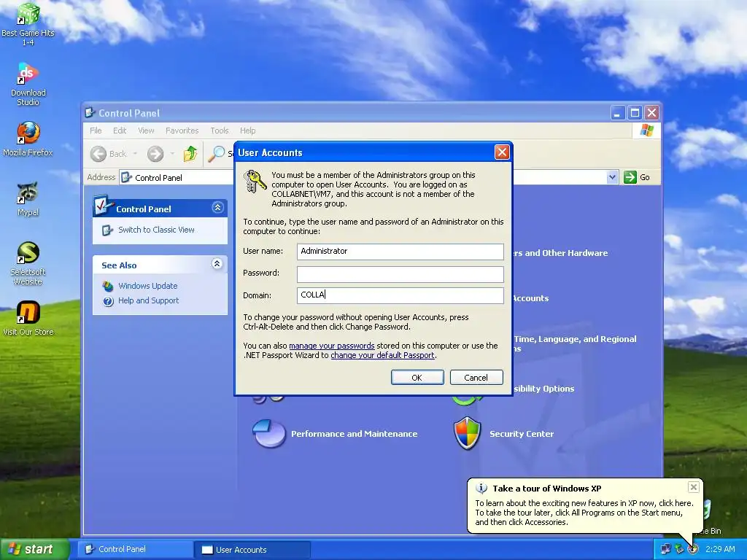
Task: Click the Start button
Action: 34,549
